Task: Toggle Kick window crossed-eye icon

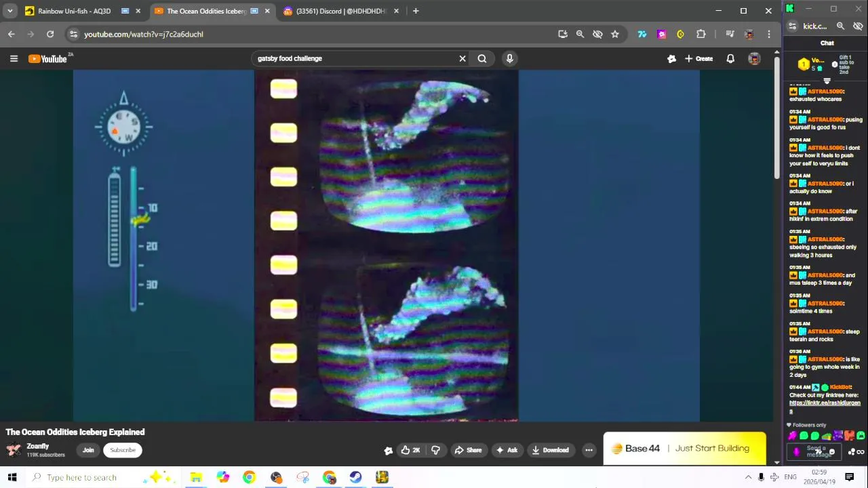Action: (858, 26)
